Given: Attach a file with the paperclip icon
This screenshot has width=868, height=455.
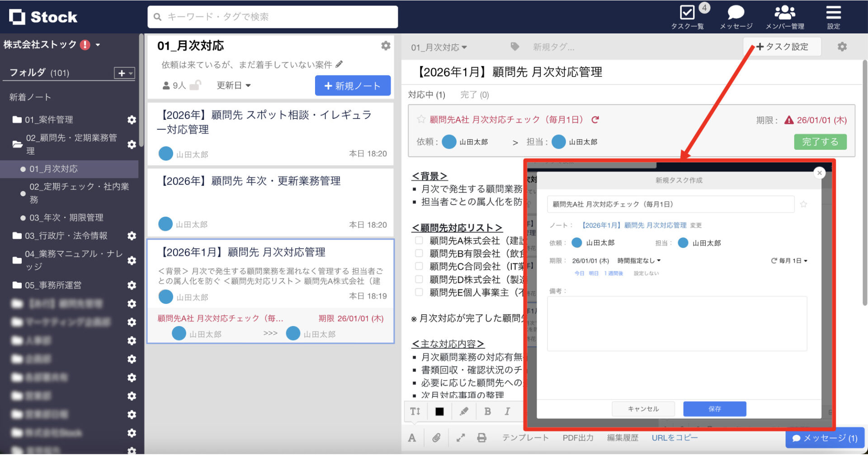Looking at the screenshot, I should 437,437.
